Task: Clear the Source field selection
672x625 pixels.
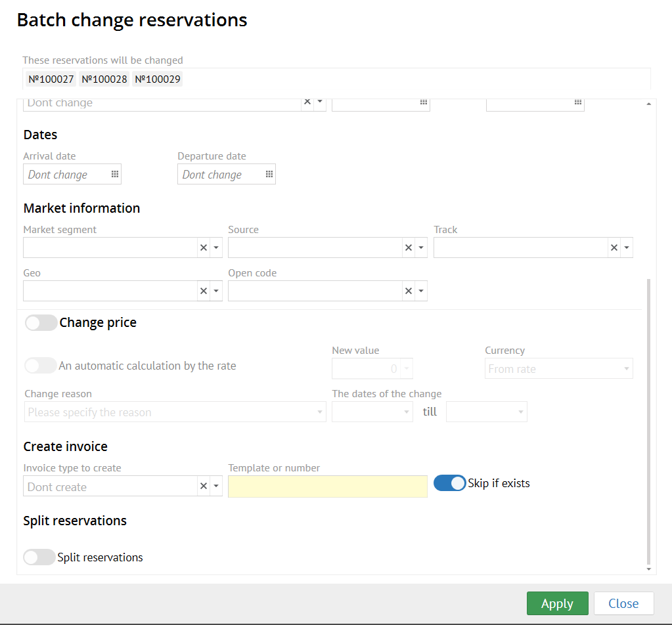Action: pos(409,248)
